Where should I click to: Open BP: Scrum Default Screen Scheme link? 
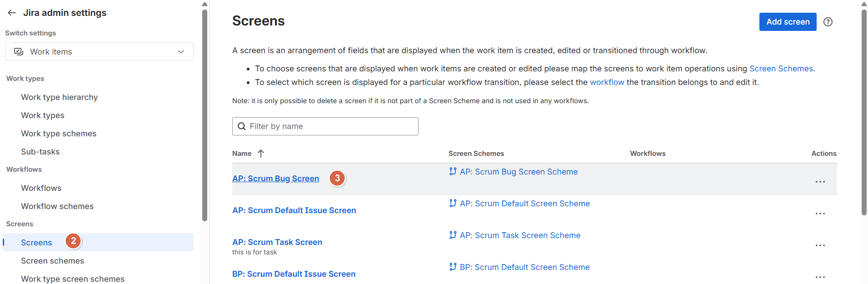[x=524, y=267]
